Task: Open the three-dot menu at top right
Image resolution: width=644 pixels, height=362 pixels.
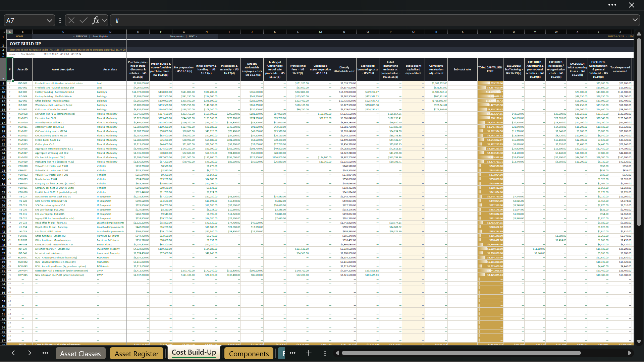Action: (612, 5)
